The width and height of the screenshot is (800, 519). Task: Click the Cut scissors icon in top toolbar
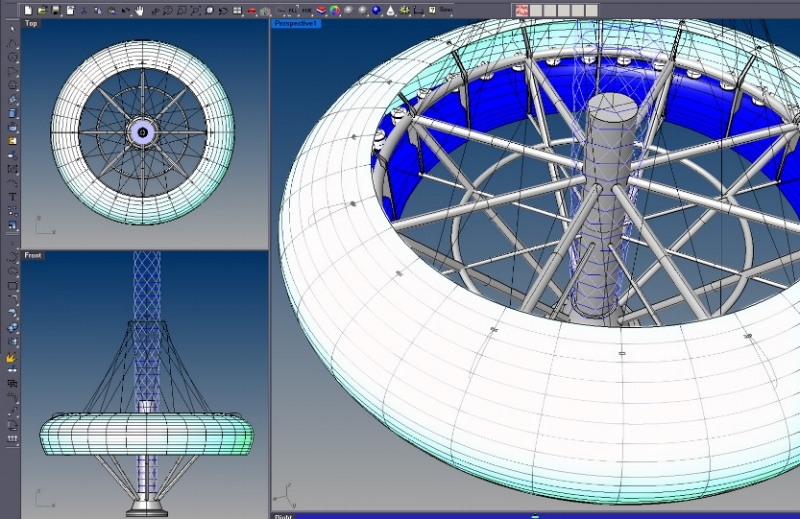click(x=84, y=10)
